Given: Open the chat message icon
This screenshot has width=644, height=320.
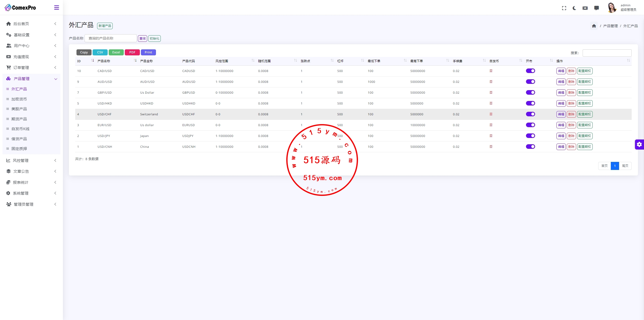Looking at the screenshot, I should tap(596, 8).
